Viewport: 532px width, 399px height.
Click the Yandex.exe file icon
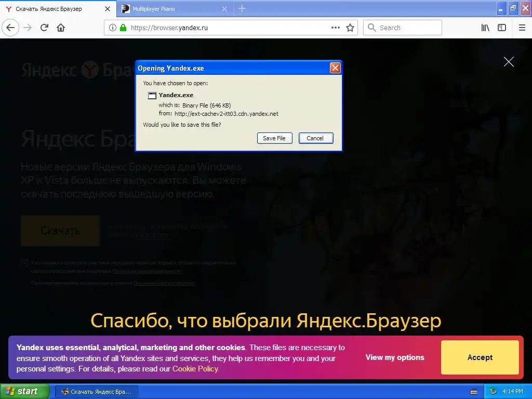(152, 96)
